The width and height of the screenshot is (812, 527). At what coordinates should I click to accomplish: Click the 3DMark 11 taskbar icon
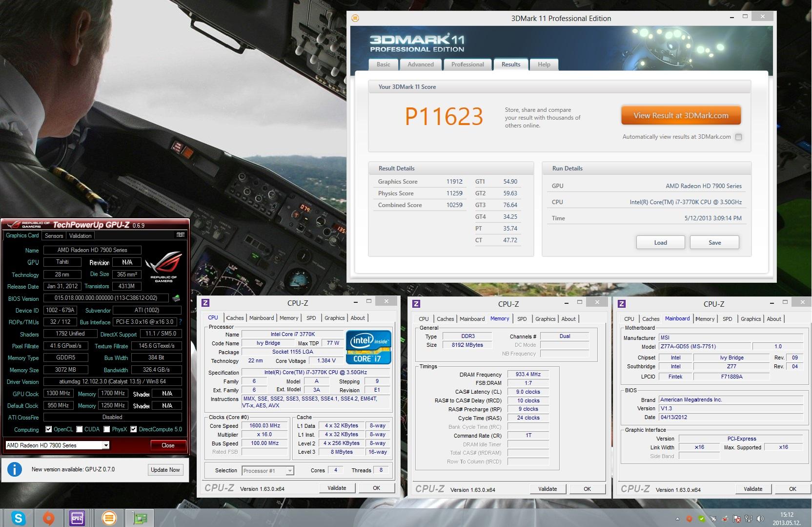click(109, 518)
